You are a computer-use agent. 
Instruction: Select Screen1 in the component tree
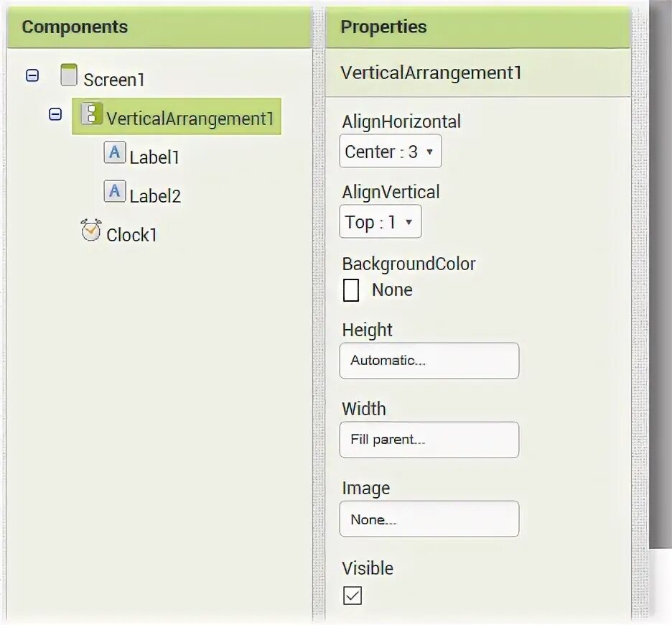114,80
